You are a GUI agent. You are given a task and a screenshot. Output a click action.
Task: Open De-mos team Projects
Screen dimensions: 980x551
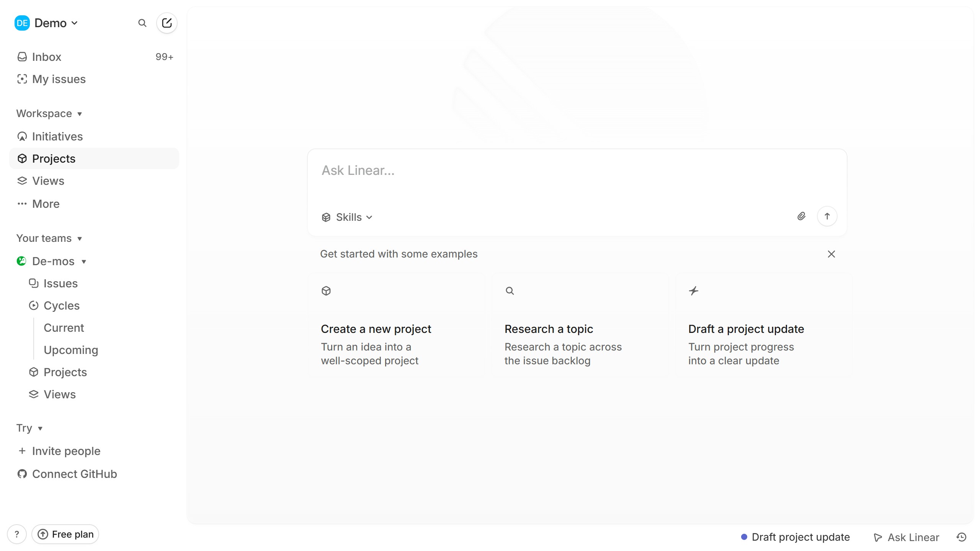(94, 372)
